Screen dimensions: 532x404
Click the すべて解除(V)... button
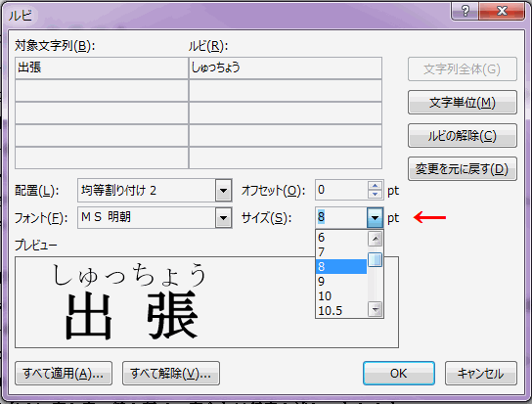[171, 374]
